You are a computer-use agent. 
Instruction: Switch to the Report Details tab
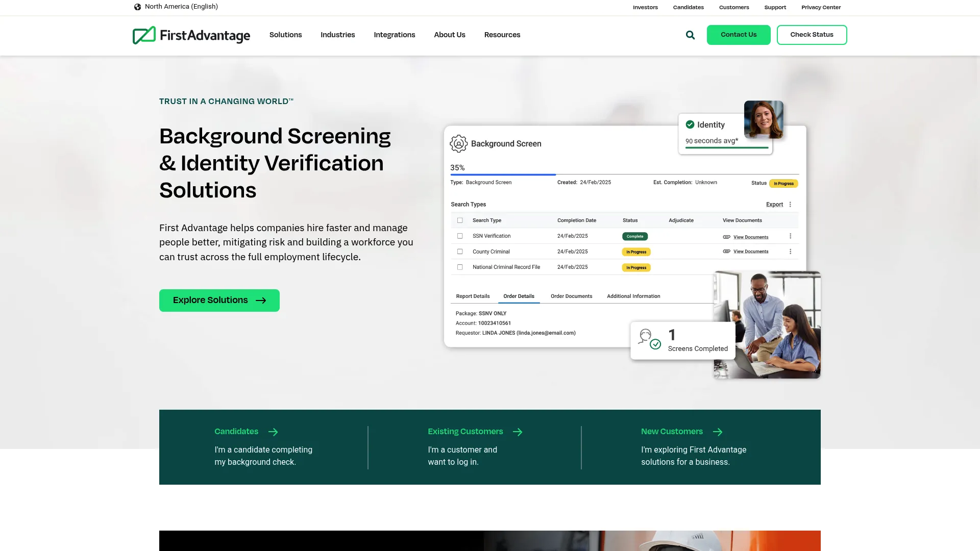[x=473, y=296]
